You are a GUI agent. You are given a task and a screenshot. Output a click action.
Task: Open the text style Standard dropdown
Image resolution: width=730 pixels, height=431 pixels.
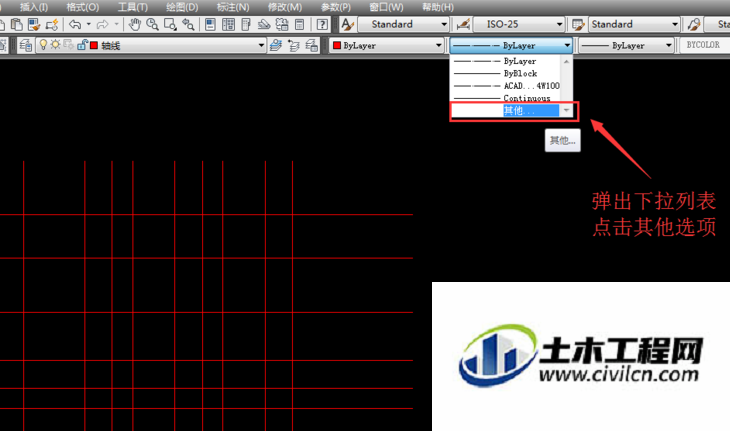tap(444, 24)
